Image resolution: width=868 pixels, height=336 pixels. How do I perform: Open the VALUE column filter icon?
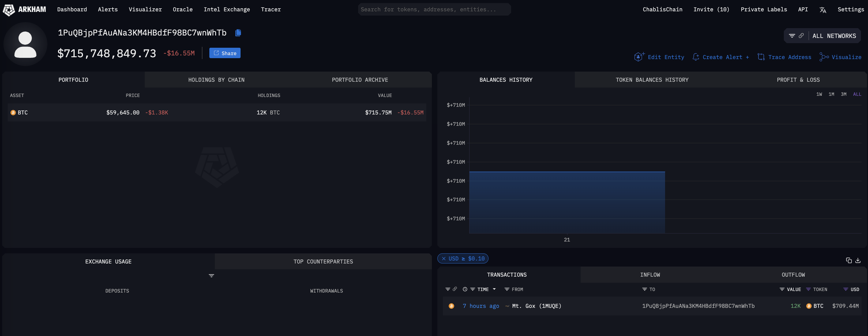pos(782,289)
